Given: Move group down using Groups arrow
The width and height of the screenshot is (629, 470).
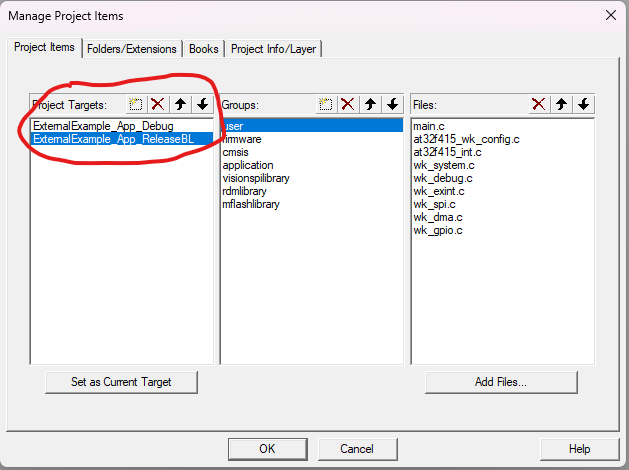Looking at the screenshot, I should [392, 104].
